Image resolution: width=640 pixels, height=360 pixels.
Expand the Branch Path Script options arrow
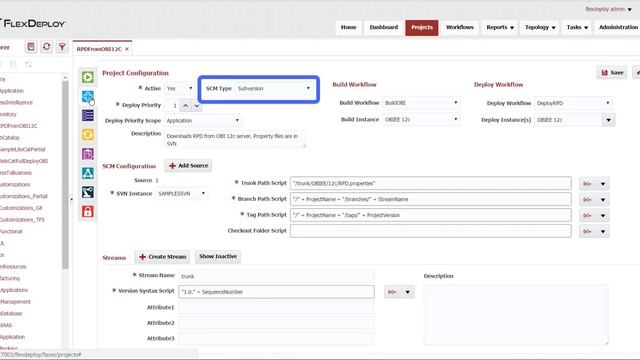click(602, 200)
